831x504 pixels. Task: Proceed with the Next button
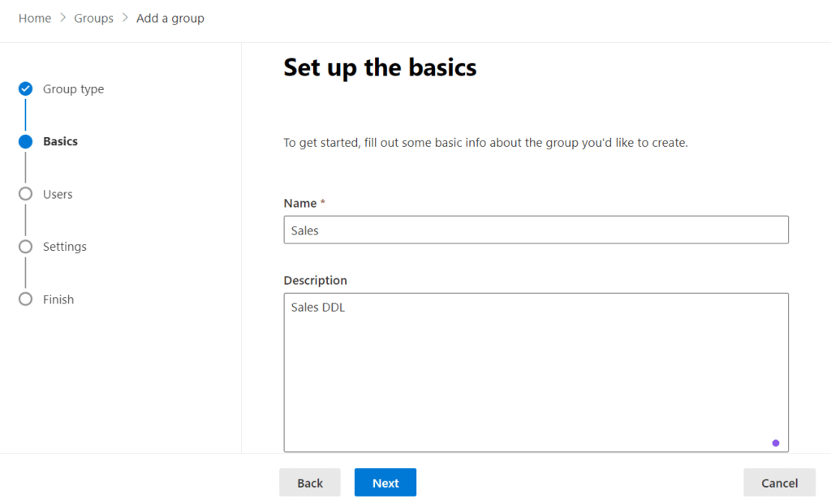pyautogui.click(x=385, y=482)
